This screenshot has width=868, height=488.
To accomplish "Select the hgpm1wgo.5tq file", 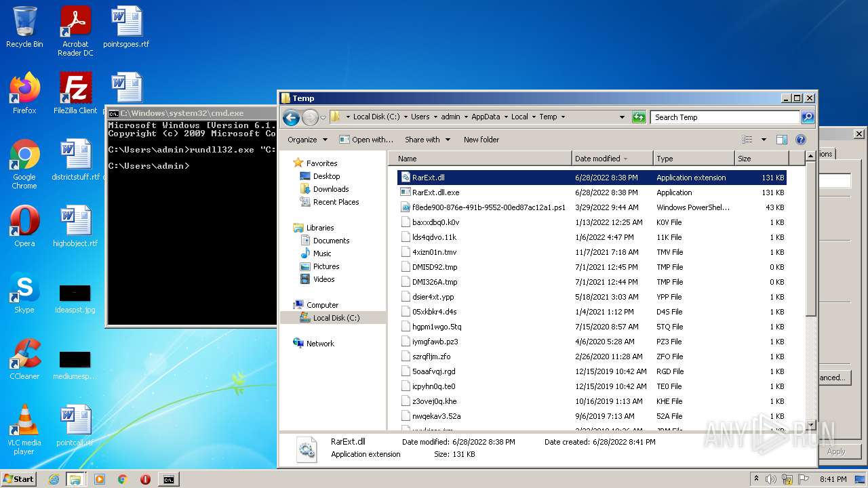I will [592, 327].
